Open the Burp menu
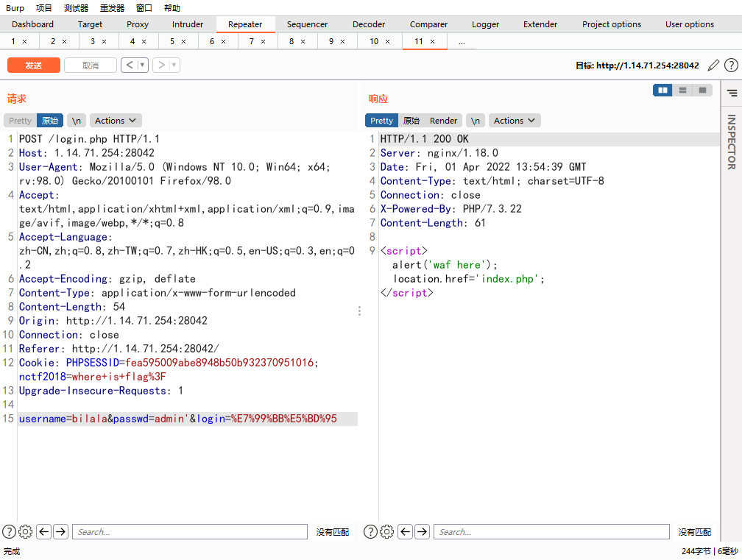The width and height of the screenshot is (742, 560). (15, 8)
